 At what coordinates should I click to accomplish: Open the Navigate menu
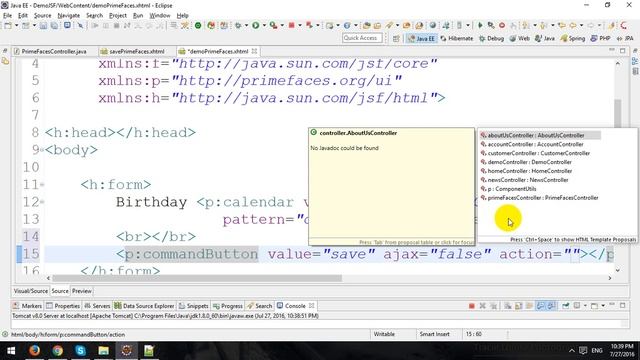click(x=69, y=16)
